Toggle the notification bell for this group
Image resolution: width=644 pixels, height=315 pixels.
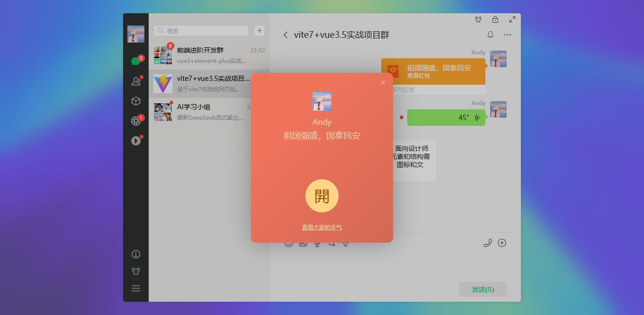pyautogui.click(x=491, y=35)
